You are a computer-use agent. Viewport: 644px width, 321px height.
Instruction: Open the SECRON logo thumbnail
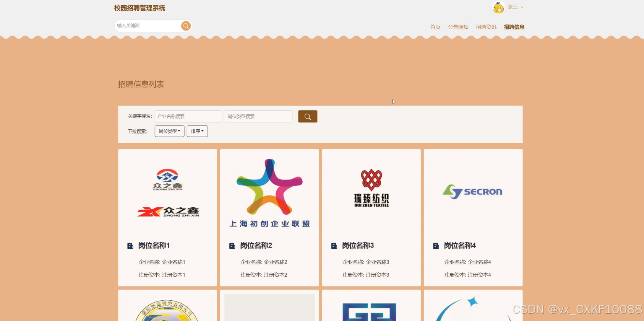[x=473, y=193]
